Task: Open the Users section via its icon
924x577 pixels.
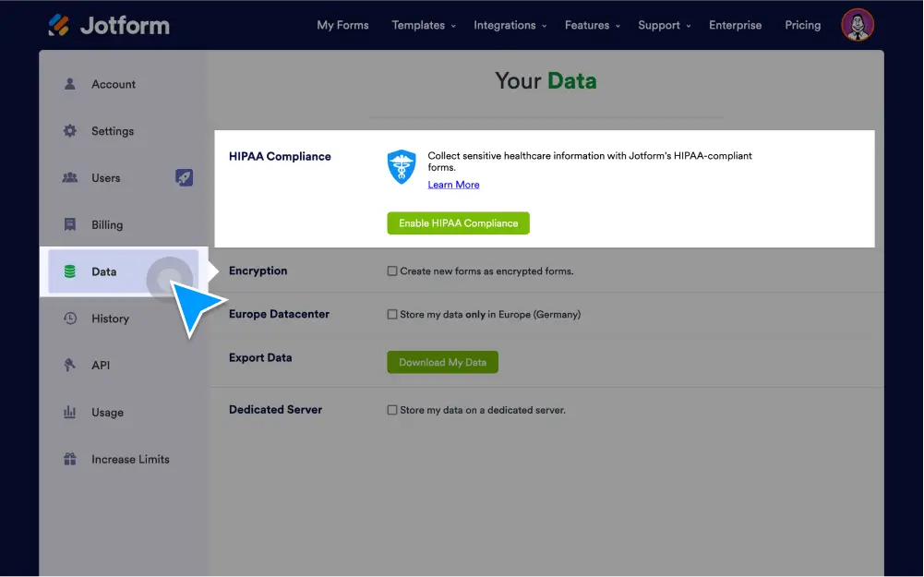Action: pyautogui.click(x=69, y=177)
